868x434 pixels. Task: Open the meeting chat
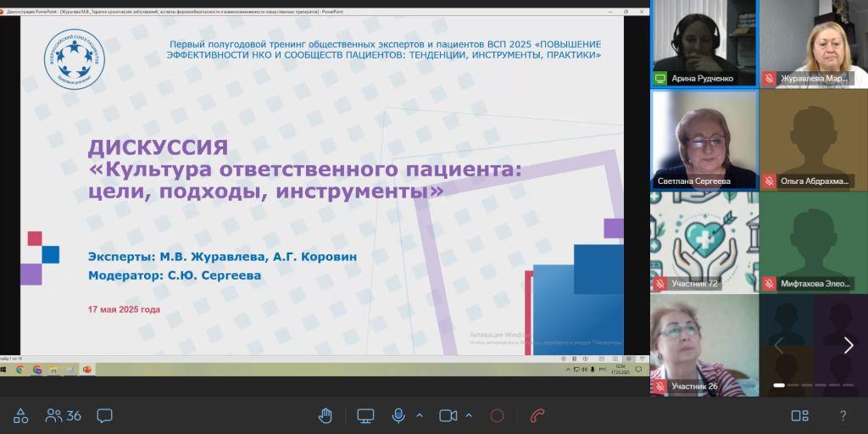pyautogui.click(x=104, y=415)
